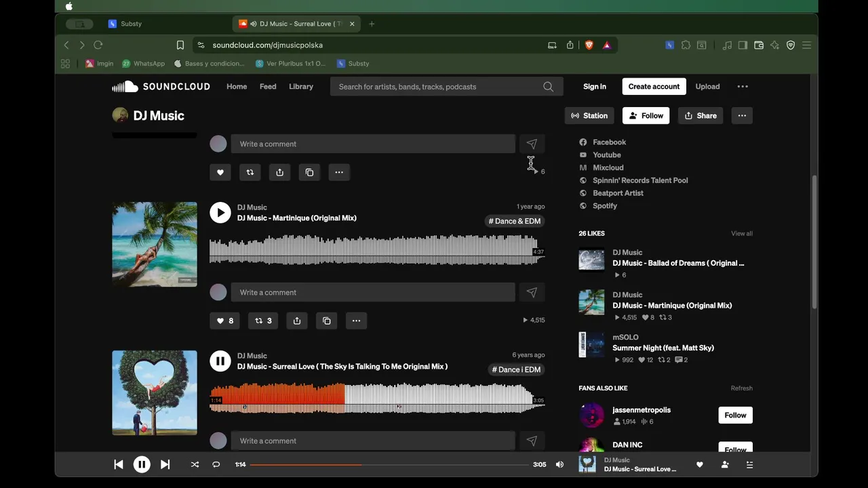Click the SoundCloud logo

point(161,87)
